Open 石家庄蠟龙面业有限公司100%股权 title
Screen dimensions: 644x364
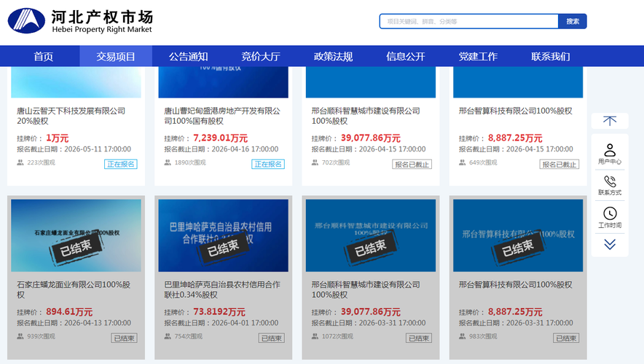(74, 289)
